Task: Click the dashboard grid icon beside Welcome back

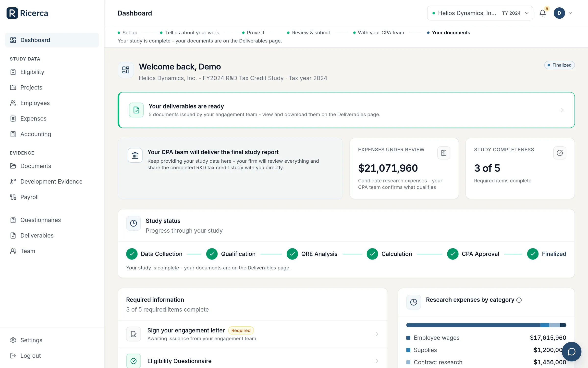Action: (126, 70)
